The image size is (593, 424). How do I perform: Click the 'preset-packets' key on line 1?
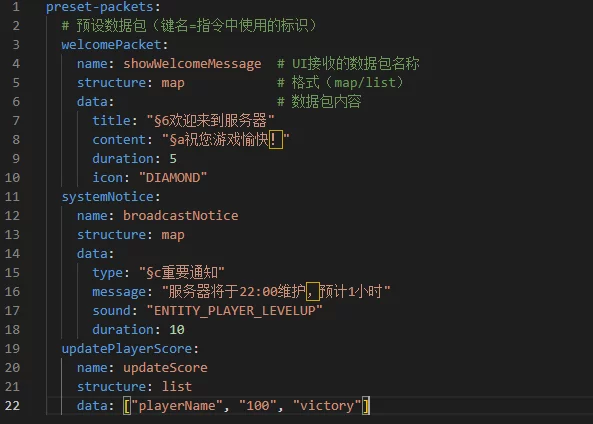point(100,6)
